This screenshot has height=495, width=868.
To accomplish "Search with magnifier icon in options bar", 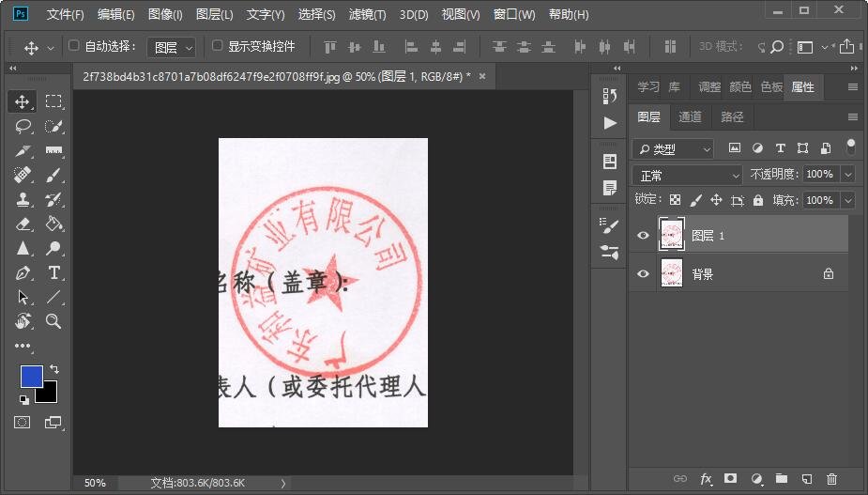I will coord(777,47).
